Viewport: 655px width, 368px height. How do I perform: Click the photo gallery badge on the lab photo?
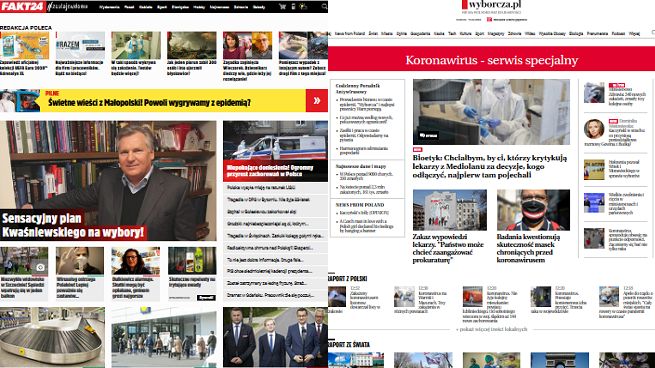pos(428,135)
